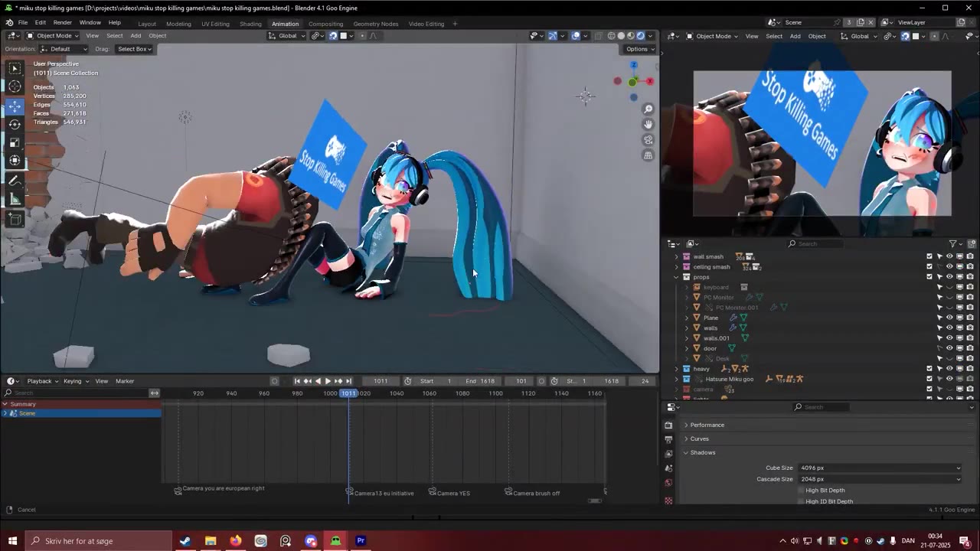
Task: Hide the Plane object with eye icon
Action: (949, 318)
